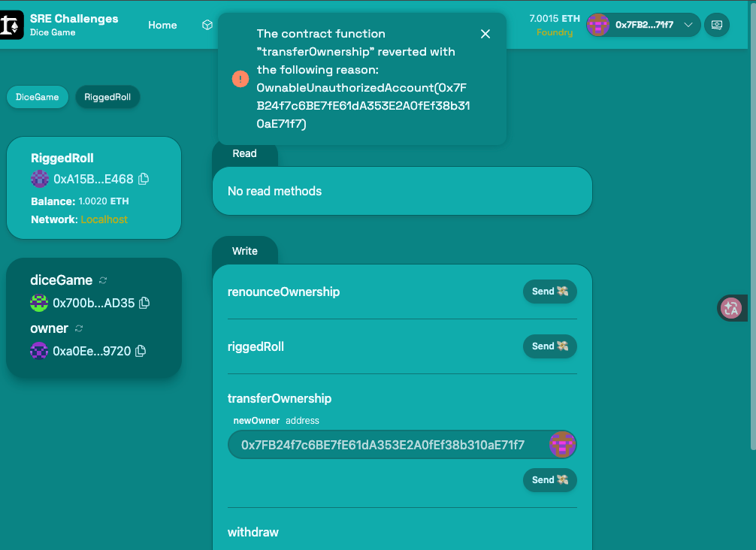Send the riggedRoll transaction
This screenshot has width=756, height=550.
pyautogui.click(x=549, y=346)
